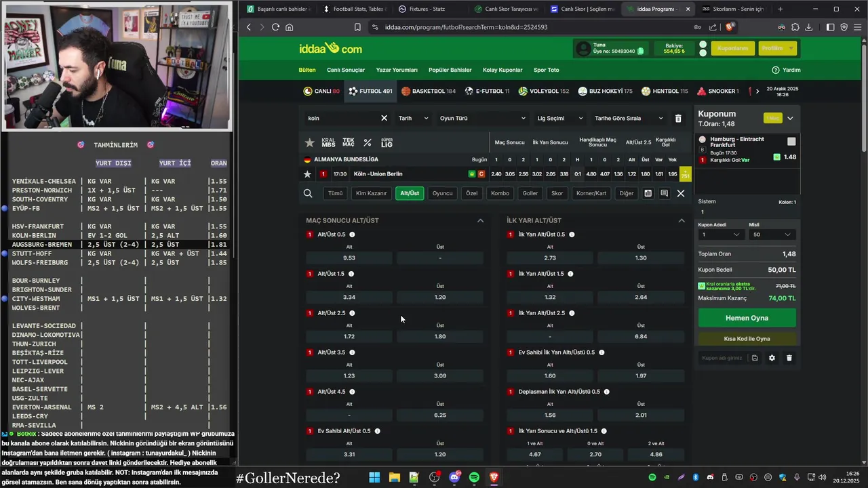This screenshot has height=488, width=868.
Task: Collapse the Kuponum panel chevron
Action: point(790,118)
